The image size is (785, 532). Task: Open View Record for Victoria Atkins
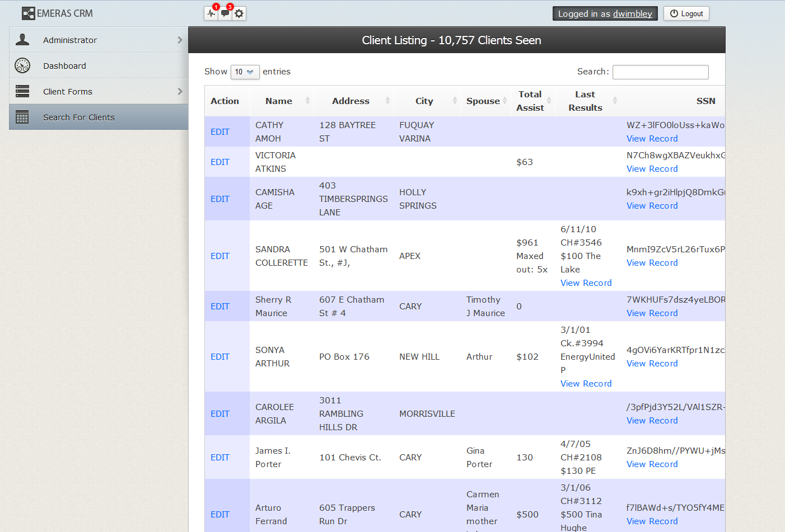(652, 169)
